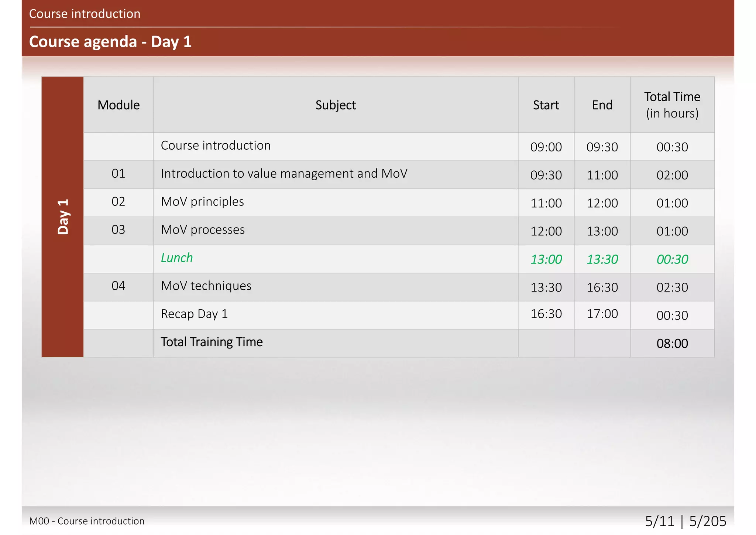This screenshot has height=535, width=756.
Task: Click module number 04
Action: tap(118, 286)
